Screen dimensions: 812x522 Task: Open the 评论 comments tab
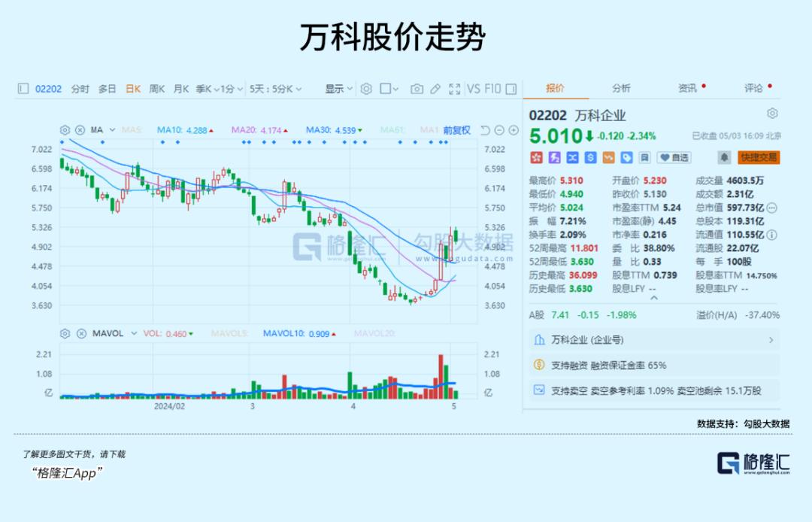pos(753,89)
